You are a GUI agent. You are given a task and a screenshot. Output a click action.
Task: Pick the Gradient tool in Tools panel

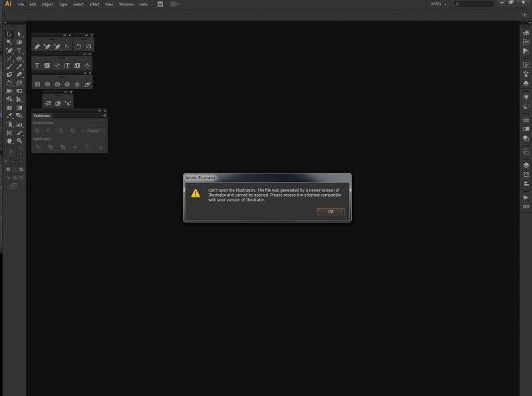[19, 108]
